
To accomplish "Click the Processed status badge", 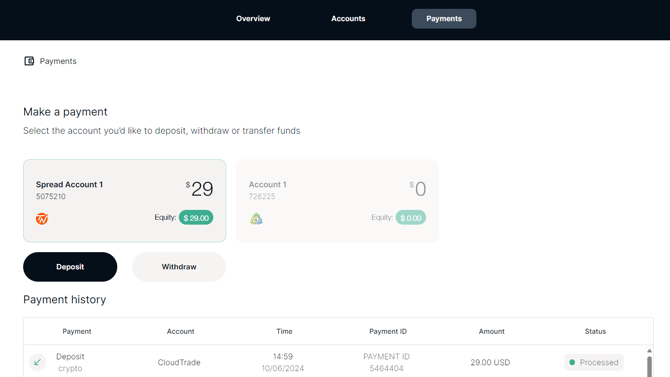I will tap(594, 362).
